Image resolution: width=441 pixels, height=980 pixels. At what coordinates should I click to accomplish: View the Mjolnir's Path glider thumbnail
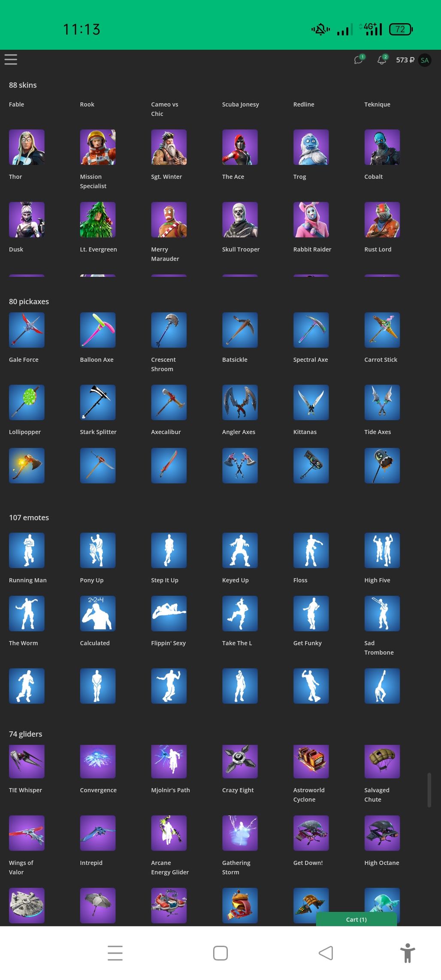point(169,762)
